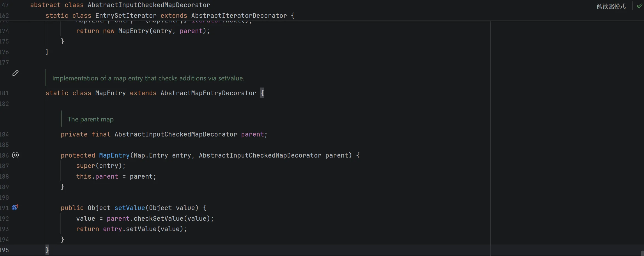644x256 pixels.
Task: Click the setValue method name declaration
Action: (x=130, y=208)
